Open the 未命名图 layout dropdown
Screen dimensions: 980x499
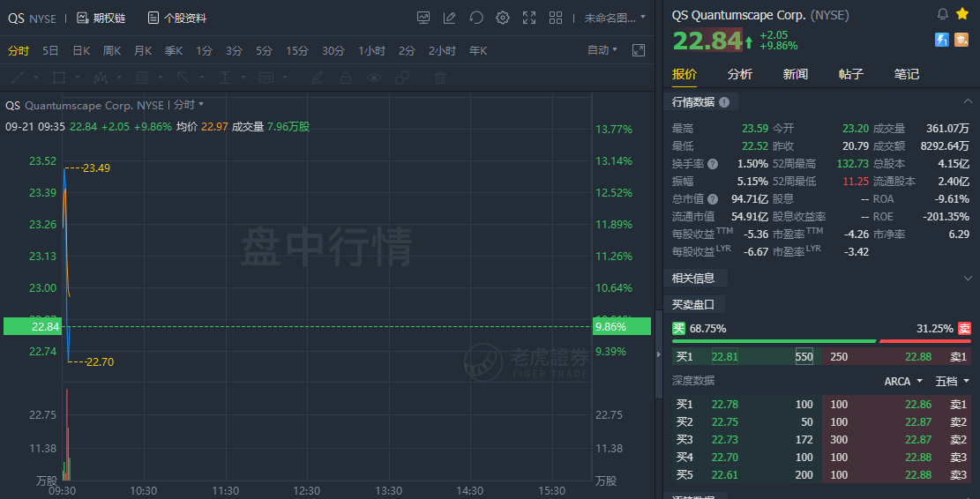click(615, 19)
